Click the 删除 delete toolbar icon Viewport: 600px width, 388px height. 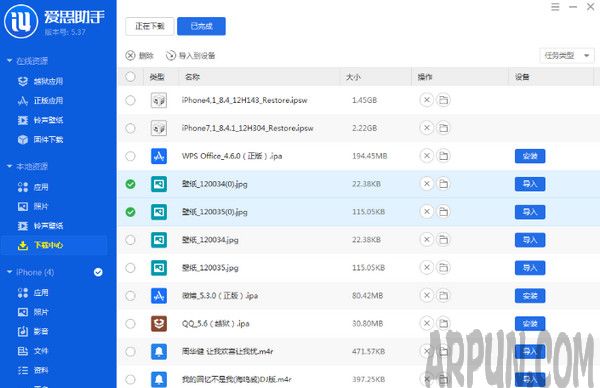click(130, 55)
